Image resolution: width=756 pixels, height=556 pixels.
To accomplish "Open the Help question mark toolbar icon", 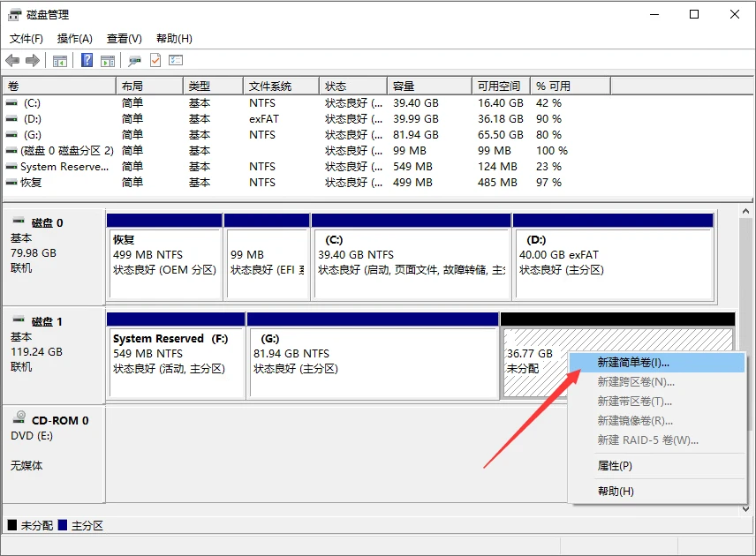I will point(86,60).
